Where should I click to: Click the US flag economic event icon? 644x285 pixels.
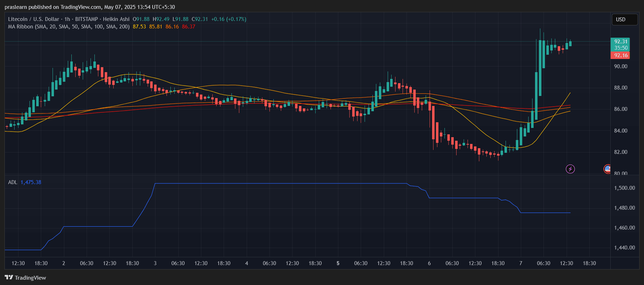pyautogui.click(x=607, y=169)
